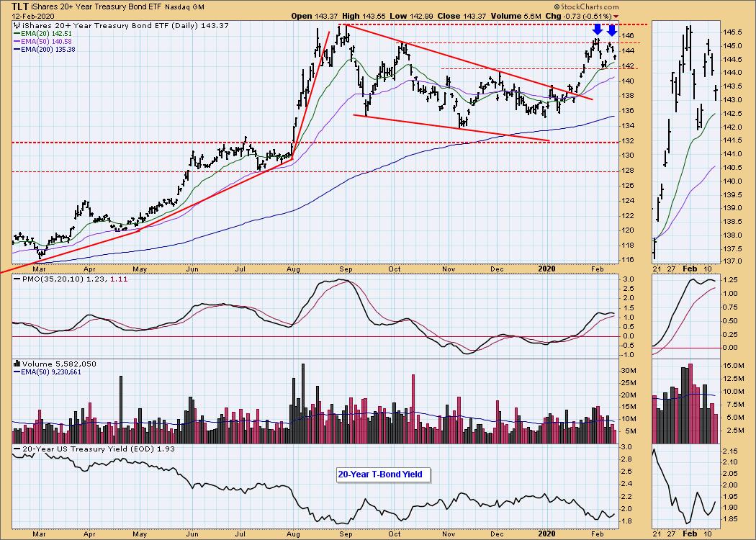Click the Volume 5,582,050 legend text
Image resolution: width=756 pixels, height=540 pixels.
(59, 364)
